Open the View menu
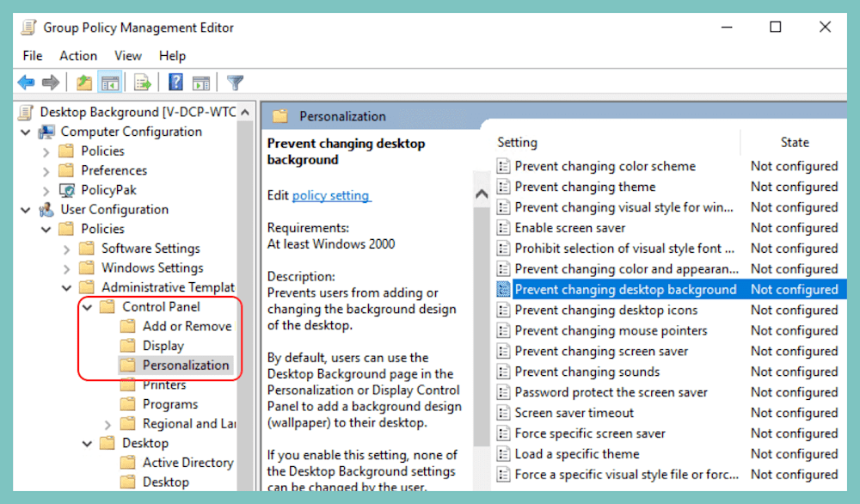The width and height of the screenshot is (860, 504). 127,55
